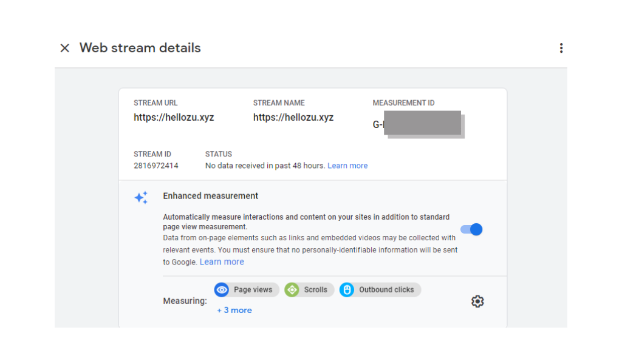The height and width of the screenshot is (364, 622).
Task: Click the Web stream details title
Action: click(x=140, y=48)
